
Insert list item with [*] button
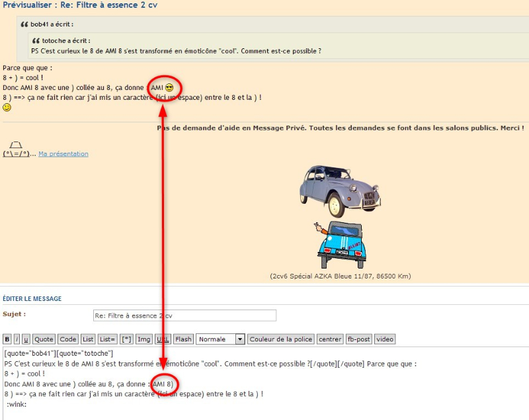tap(126, 339)
